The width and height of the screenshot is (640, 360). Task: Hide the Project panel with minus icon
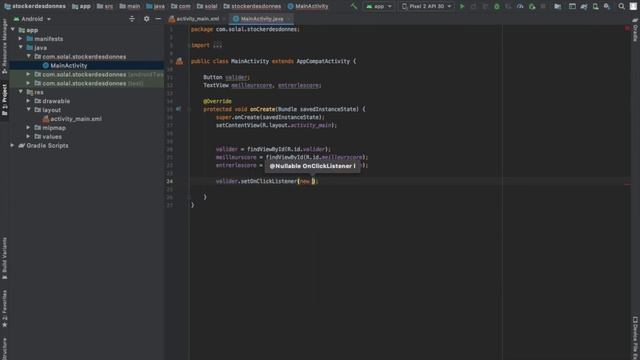[158, 19]
